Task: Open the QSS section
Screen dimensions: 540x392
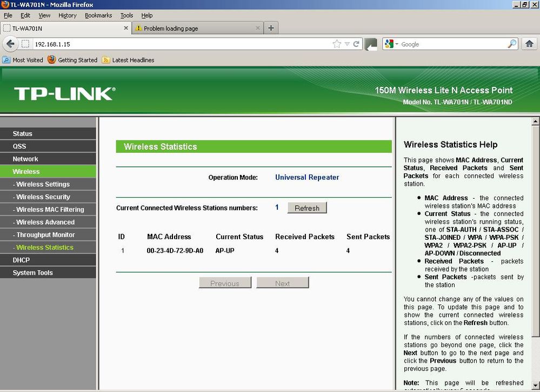Action: [x=48, y=146]
